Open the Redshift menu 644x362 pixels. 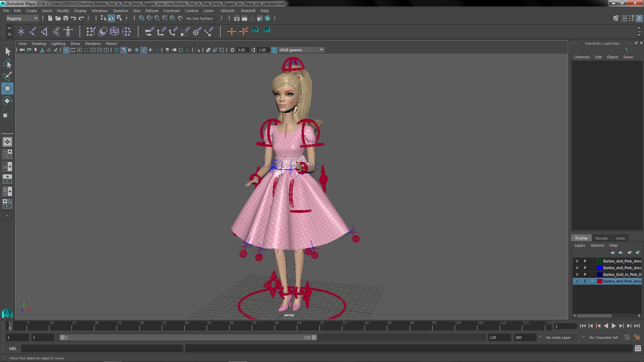tap(248, 11)
